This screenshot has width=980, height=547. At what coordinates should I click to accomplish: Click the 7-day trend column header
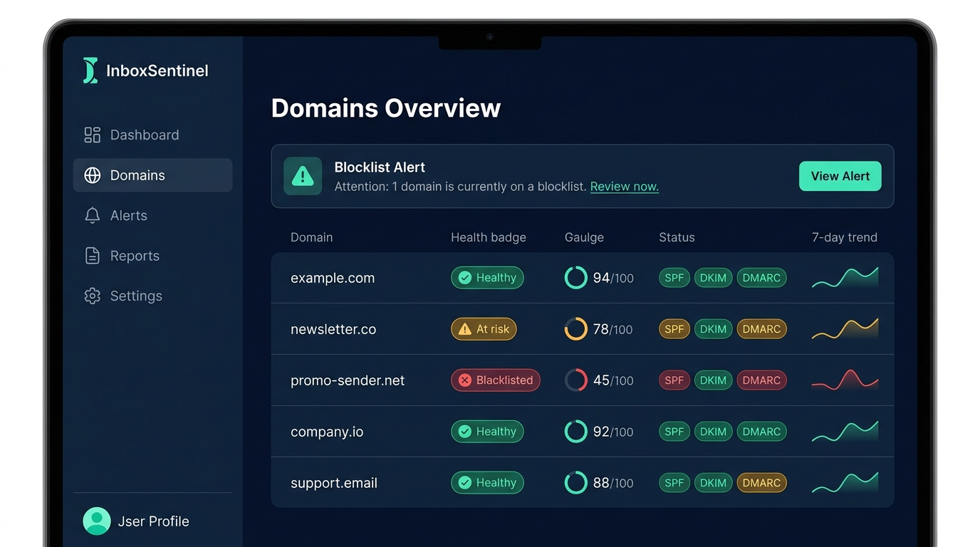[x=845, y=237]
